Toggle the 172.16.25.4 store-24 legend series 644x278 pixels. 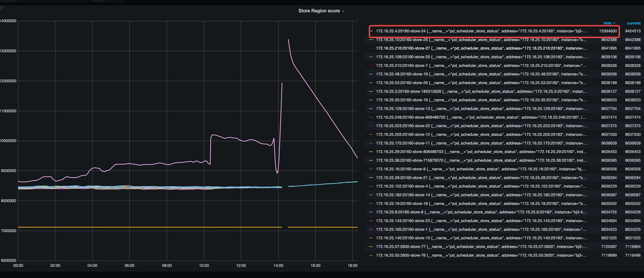click(481, 31)
